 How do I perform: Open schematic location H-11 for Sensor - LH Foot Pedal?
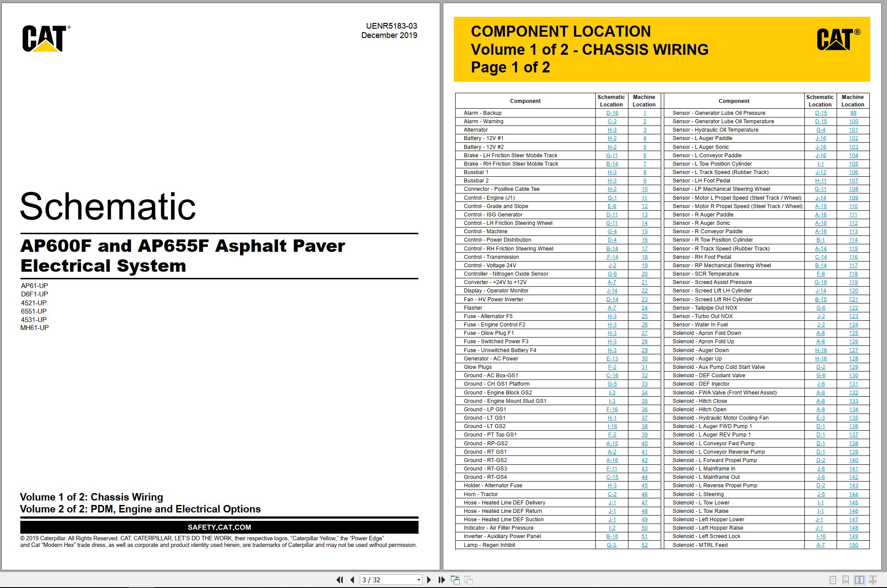(821, 181)
